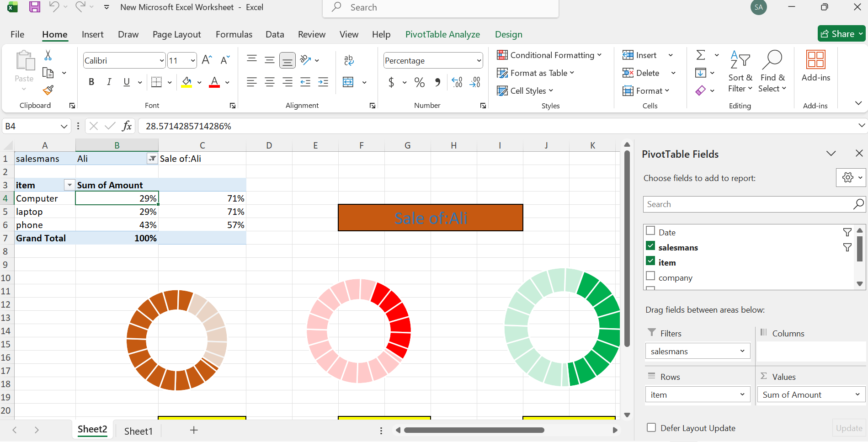Apply Bold formatting
Viewport: 868px width, 442px height.
pos(91,82)
